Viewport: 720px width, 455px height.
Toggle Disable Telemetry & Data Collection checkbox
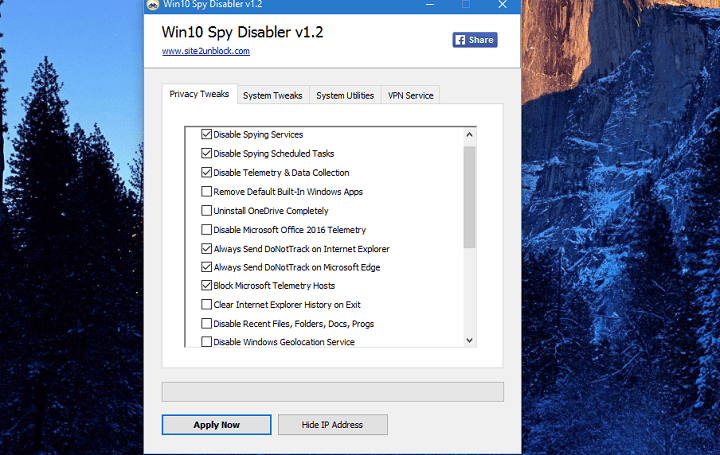[207, 173]
